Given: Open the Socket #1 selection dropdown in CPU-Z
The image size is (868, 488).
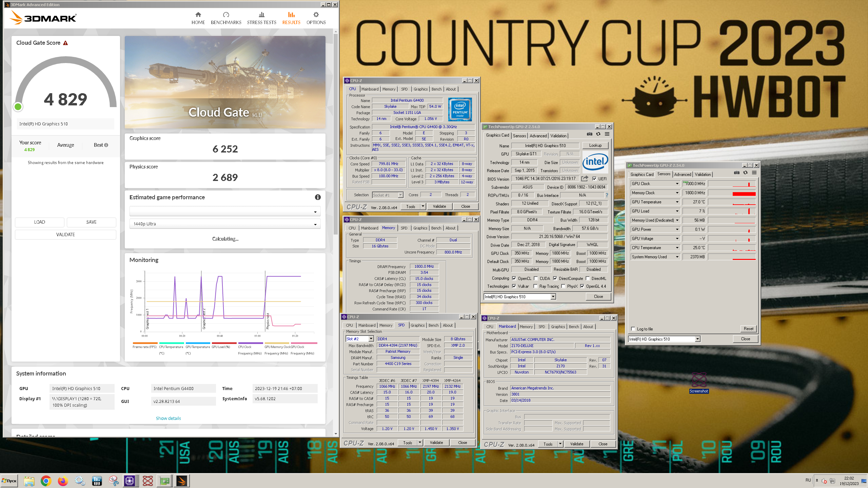Looking at the screenshot, I should tap(388, 195).
